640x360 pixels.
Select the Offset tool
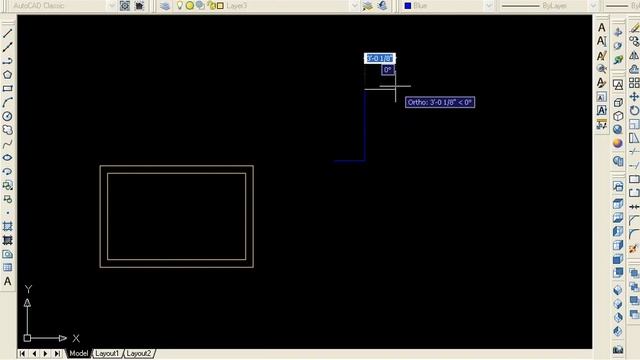(x=634, y=69)
